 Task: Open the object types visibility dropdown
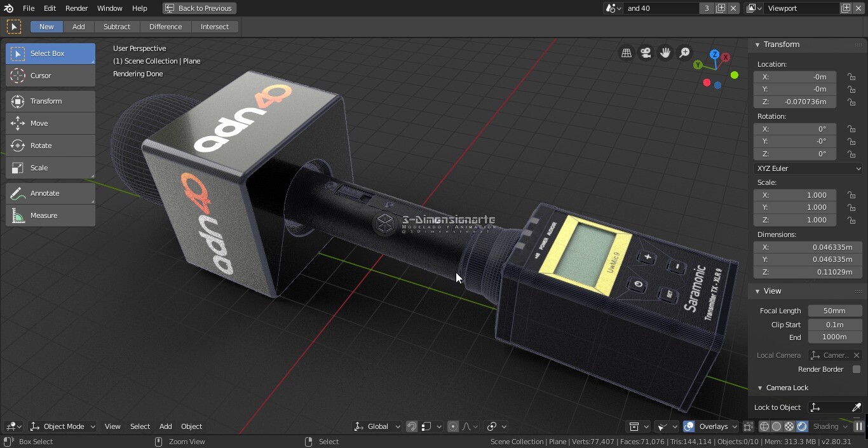tap(639, 426)
